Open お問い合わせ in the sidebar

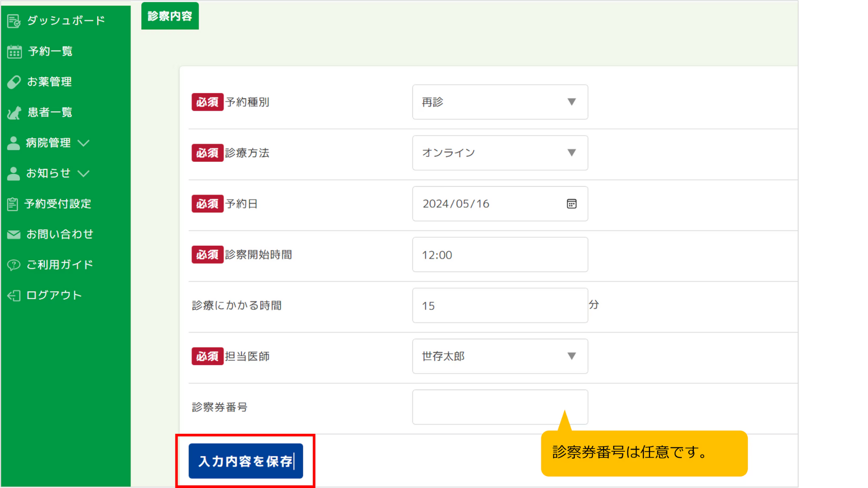click(60, 235)
